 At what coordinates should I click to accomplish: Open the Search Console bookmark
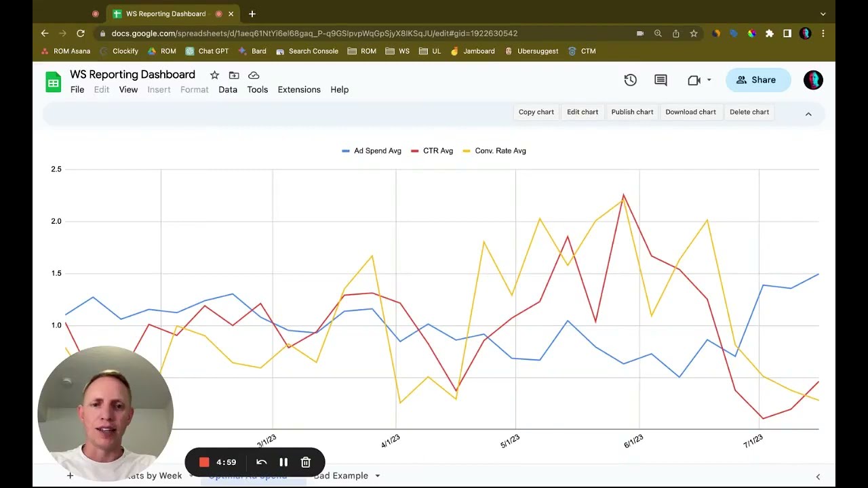point(307,51)
